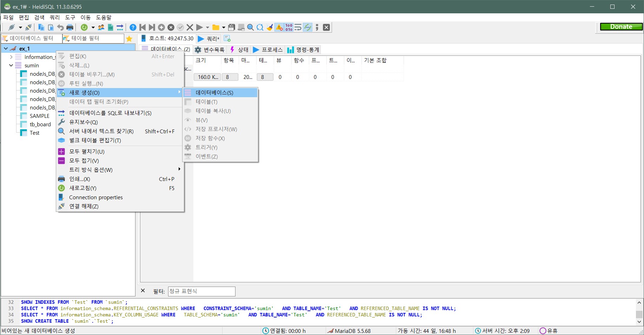Jump to last row icon
The image size is (644, 335).
pyautogui.click(x=152, y=27)
